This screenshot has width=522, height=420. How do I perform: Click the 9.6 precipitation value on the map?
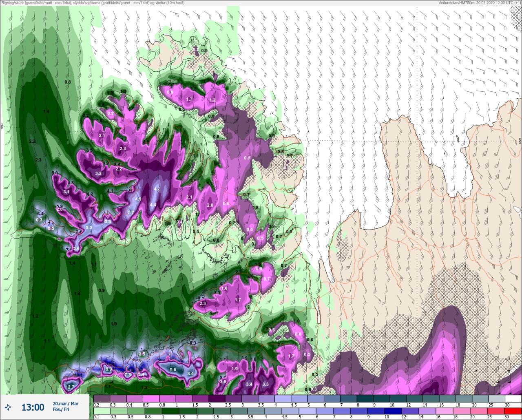click(x=173, y=369)
